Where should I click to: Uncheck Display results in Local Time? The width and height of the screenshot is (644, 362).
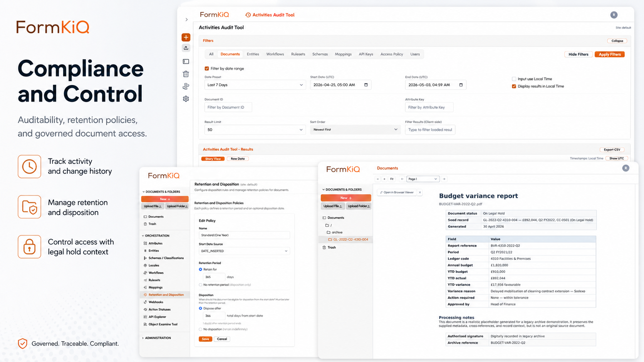(x=514, y=86)
